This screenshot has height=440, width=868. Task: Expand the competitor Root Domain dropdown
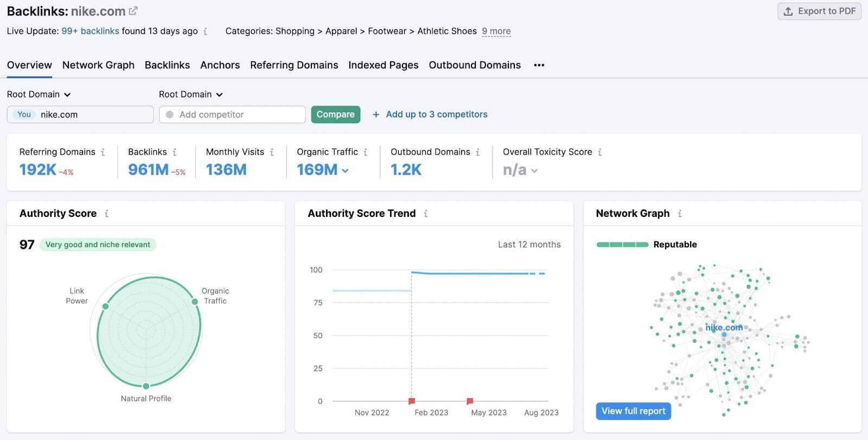[x=191, y=94]
